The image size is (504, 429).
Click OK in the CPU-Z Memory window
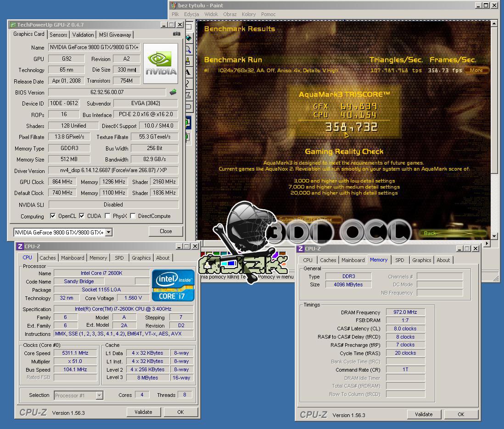[460, 414]
